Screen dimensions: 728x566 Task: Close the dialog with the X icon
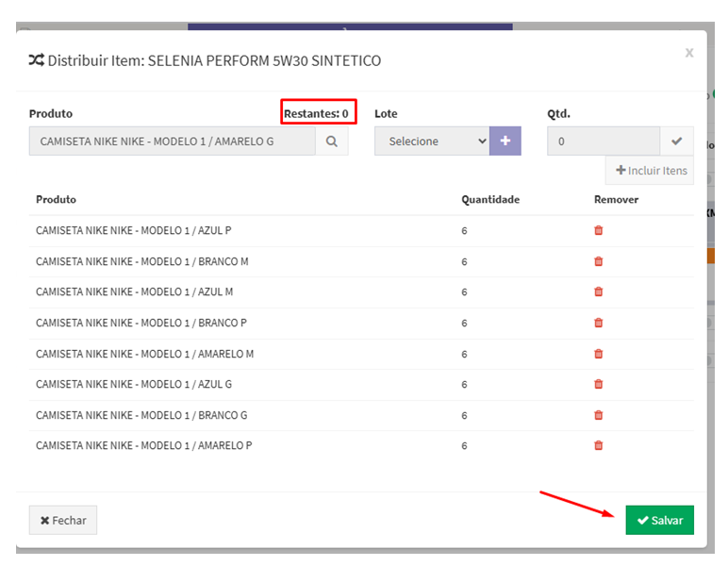coord(689,53)
